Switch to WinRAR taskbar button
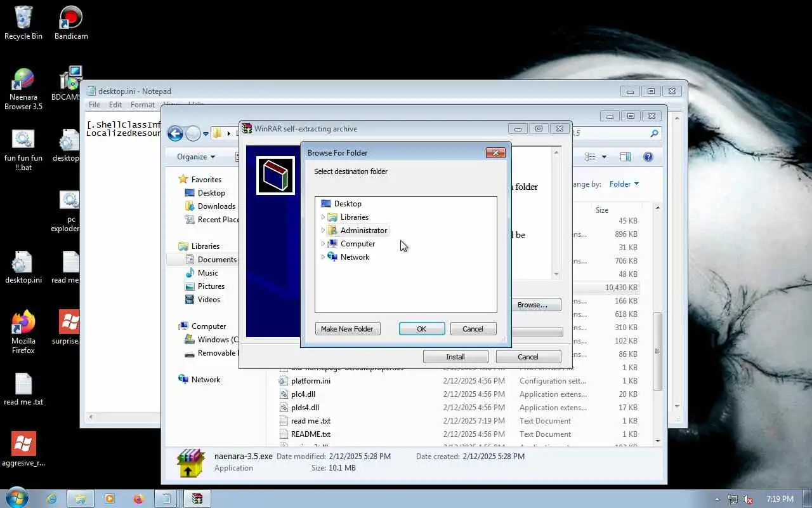 coord(197,499)
